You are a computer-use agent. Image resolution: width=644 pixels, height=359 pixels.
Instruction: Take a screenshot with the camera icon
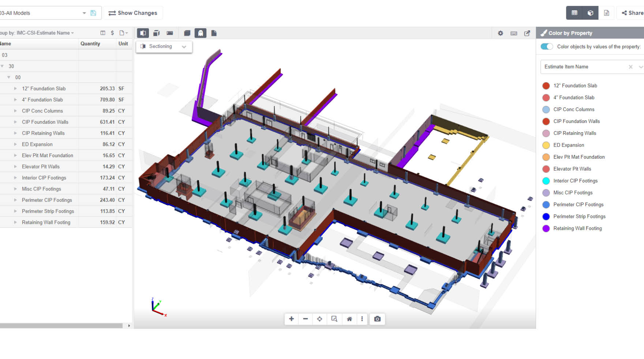(x=377, y=319)
